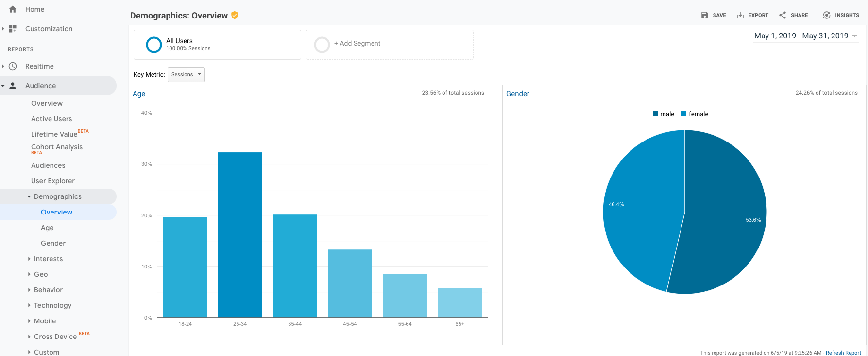Click the Home icon in sidebar

click(x=13, y=9)
